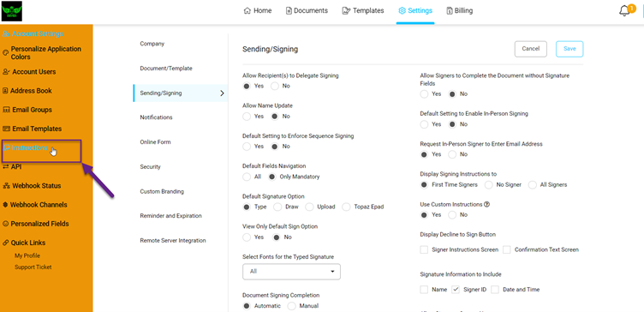Check Confirmation Text Screen checkbox
644x312 pixels.
507,249
